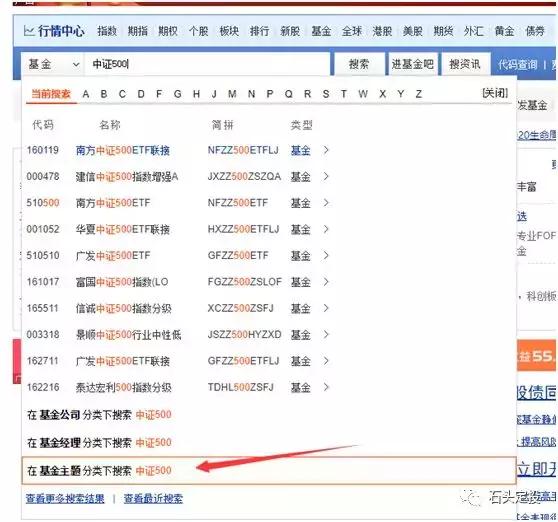558x522 pixels.
Task: Open fund 南方中证500ETF联接
Action: tap(123, 151)
